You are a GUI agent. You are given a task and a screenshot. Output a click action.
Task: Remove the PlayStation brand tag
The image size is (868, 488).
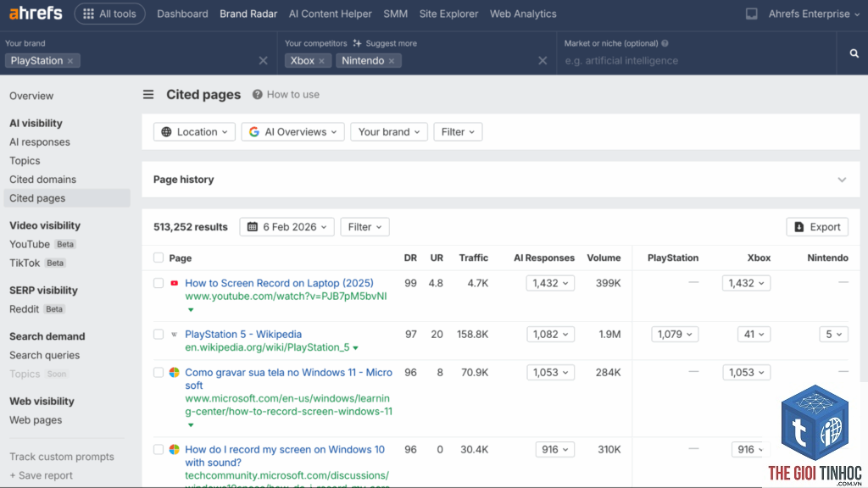click(x=70, y=61)
